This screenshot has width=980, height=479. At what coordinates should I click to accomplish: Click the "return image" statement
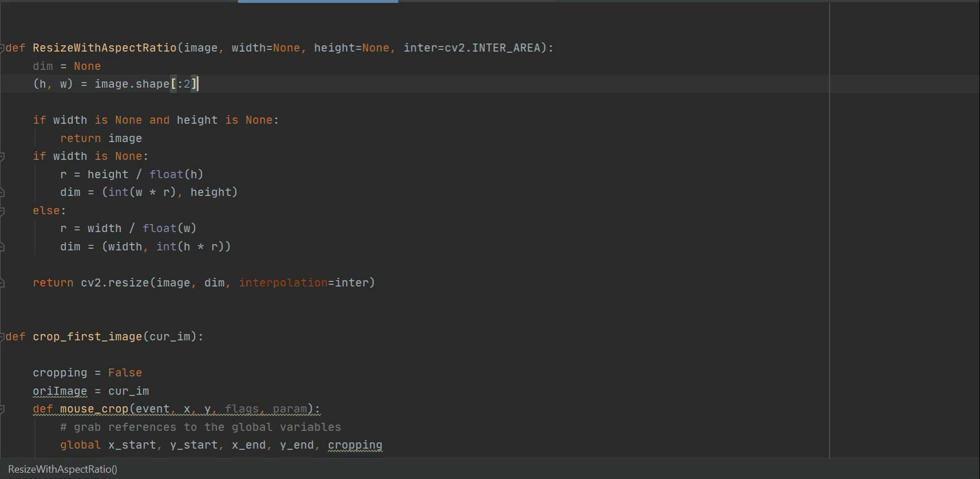coord(101,138)
